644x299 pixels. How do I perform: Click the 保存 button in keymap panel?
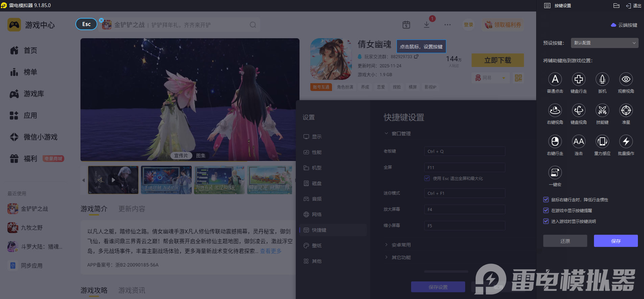[x=616, y=241]
